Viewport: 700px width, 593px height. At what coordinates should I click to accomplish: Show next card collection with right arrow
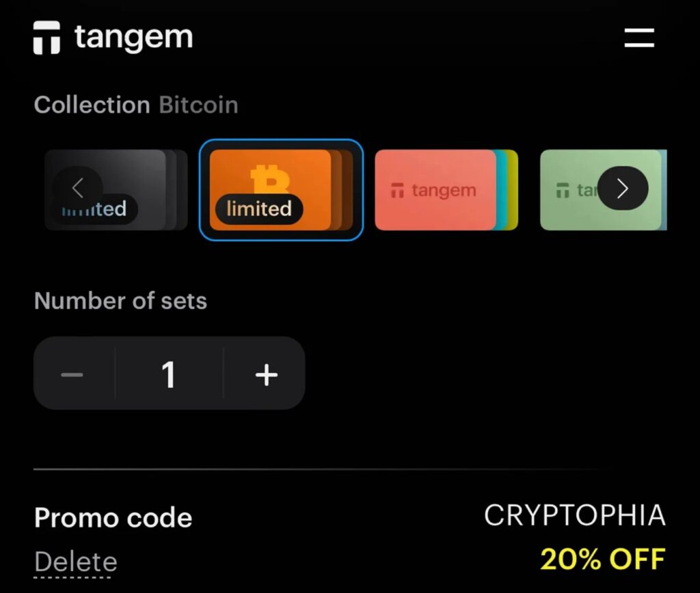(x=623, y=189)
